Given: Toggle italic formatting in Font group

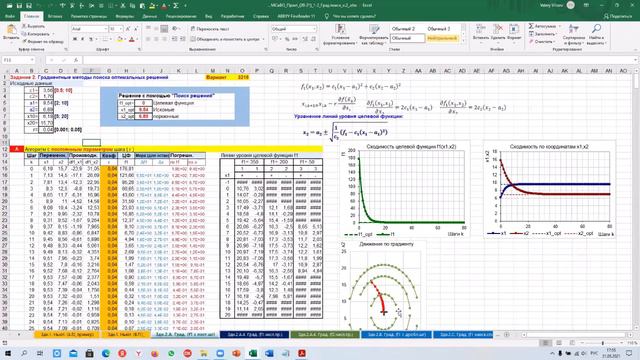Looking at the screenshot, I should pos(82,39).
